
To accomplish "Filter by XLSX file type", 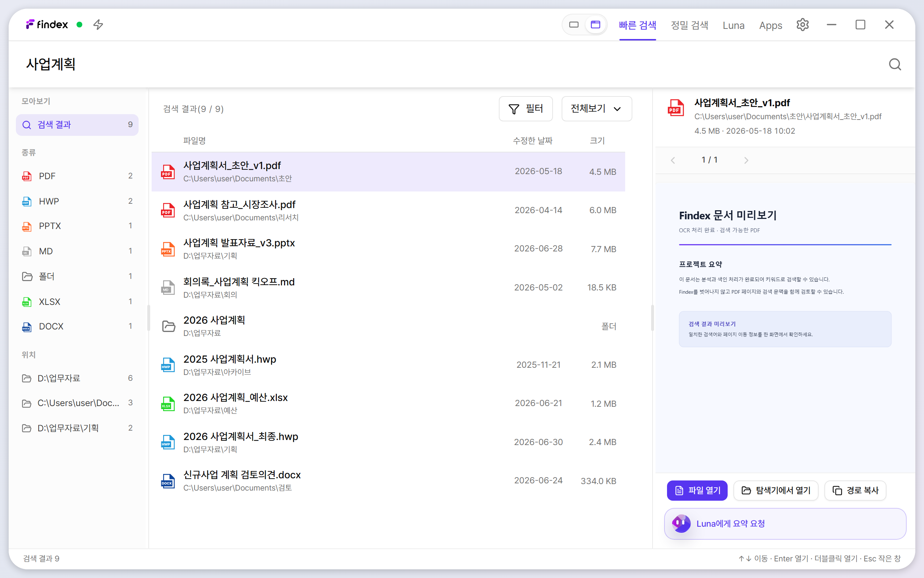I will click(77, 302).
